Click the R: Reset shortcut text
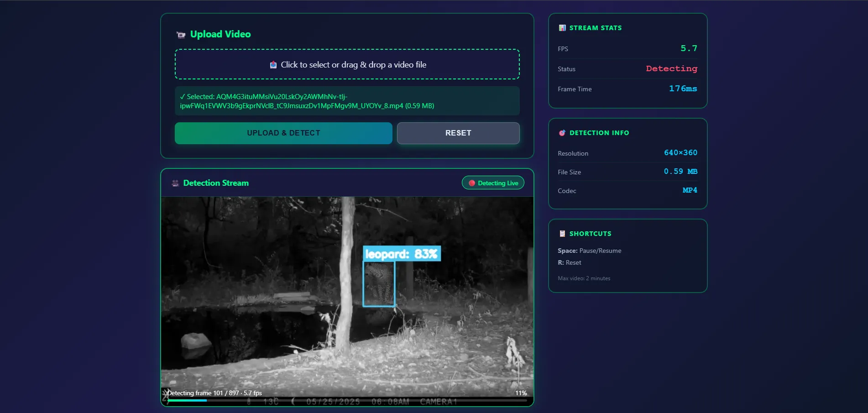Screen dimensions: 868x413 click(570, 263)
